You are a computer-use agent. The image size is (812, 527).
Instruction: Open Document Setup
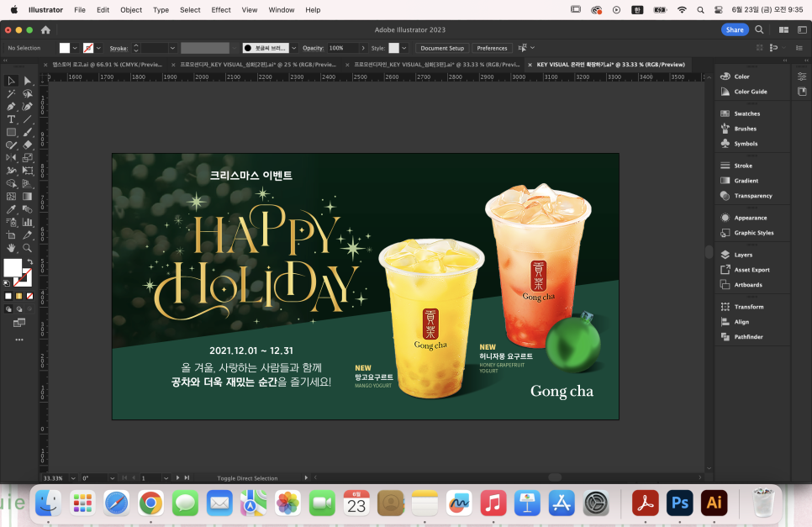(x=442, y=48)
